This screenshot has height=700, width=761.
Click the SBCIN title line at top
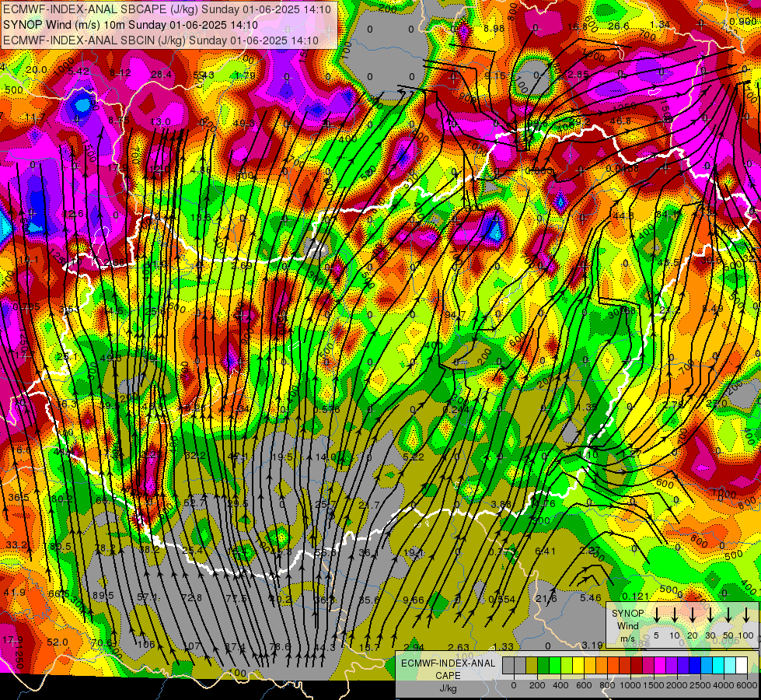tap(161, 40)
